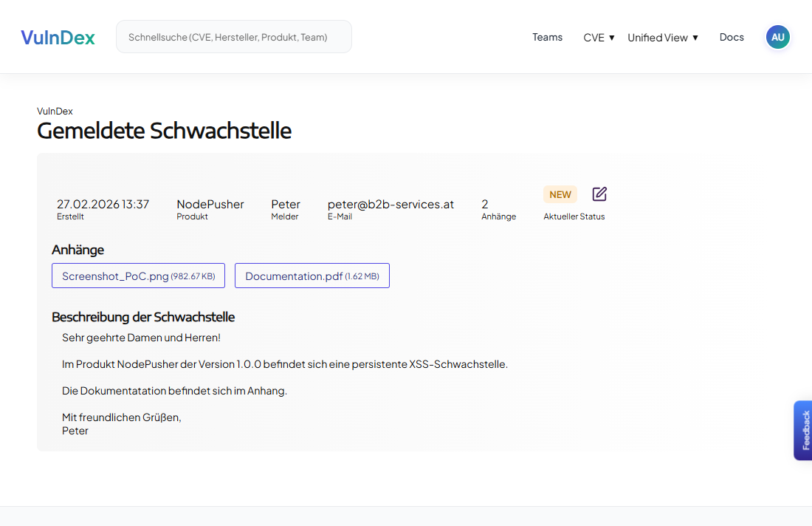Open the Unified View dropdown

pos(662,37)
